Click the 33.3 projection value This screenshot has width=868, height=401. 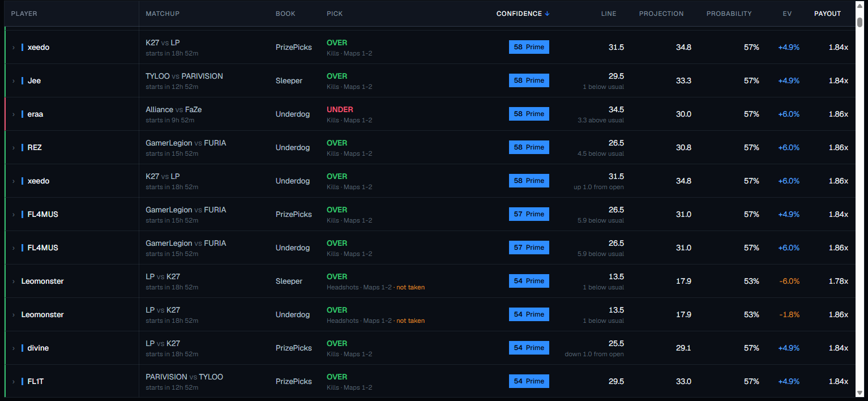683,80
